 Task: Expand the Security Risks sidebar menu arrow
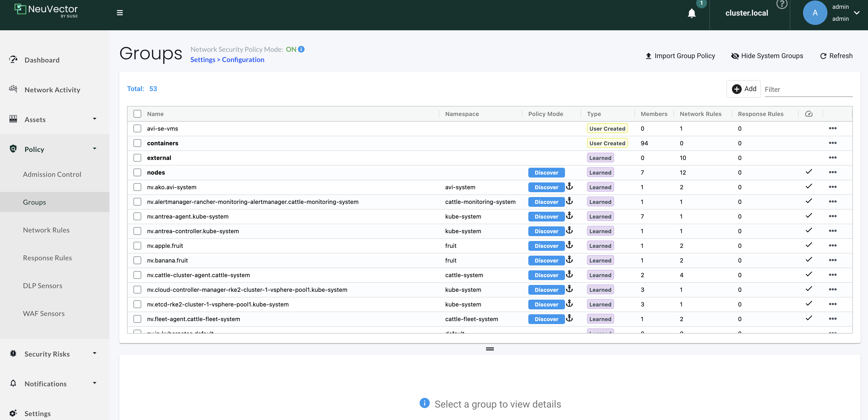(95, 353)
